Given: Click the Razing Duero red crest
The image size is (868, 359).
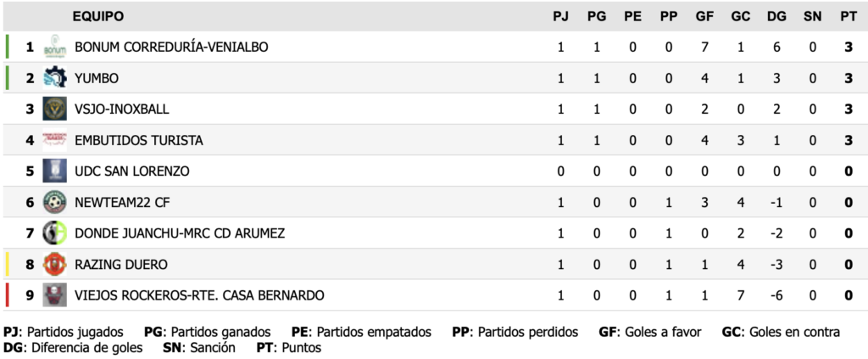Looking at the screenshot, I should pyautogui.click(x=54, y=264).
